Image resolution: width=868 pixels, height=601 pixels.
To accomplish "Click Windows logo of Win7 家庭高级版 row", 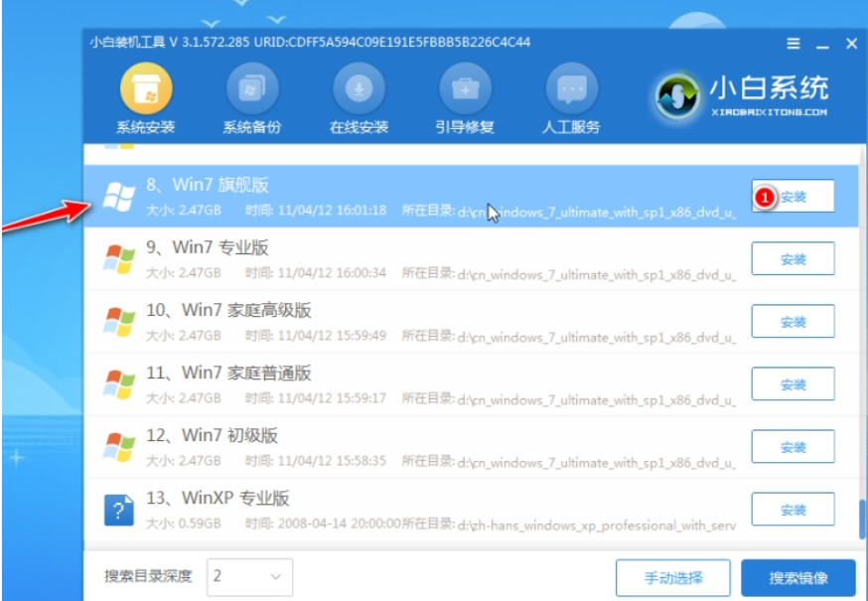I will 119,321.
